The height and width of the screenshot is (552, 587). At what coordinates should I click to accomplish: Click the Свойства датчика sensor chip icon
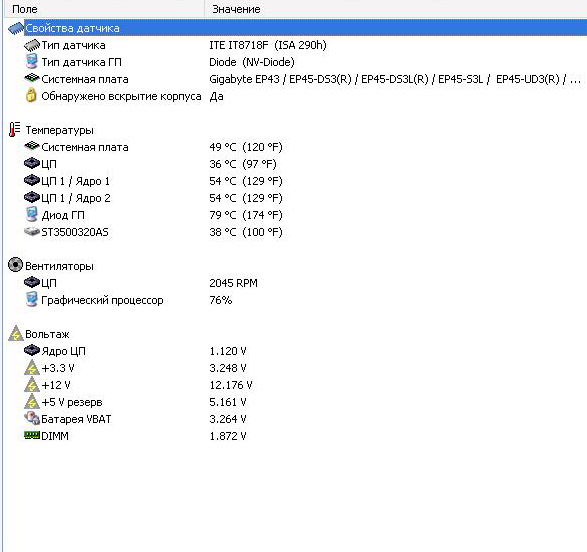point(16,28)
